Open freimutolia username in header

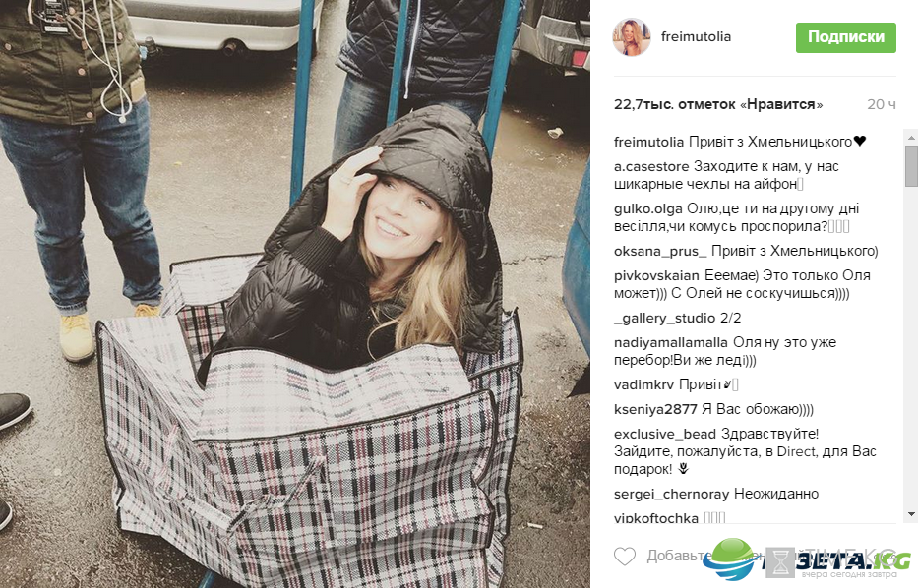696,36
